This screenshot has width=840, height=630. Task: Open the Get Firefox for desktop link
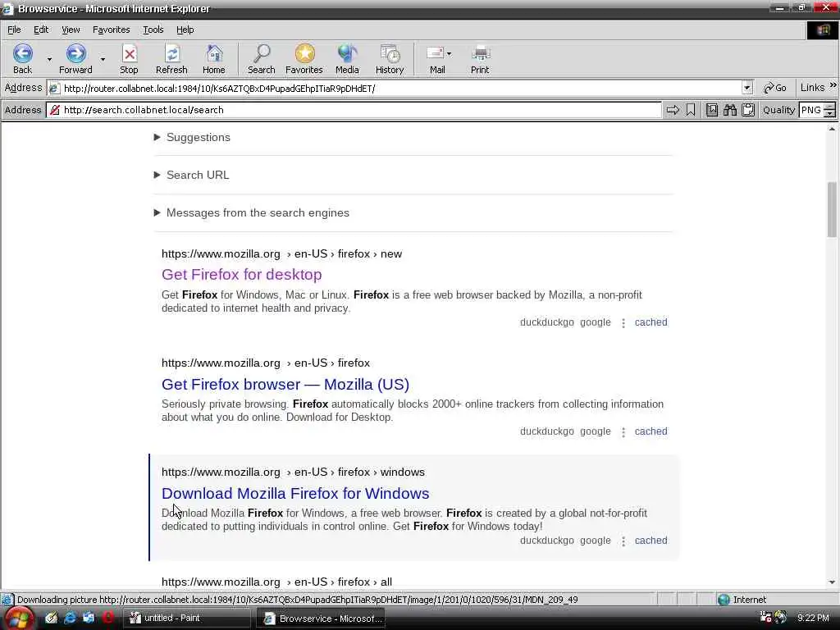click(x=242, y=274)
